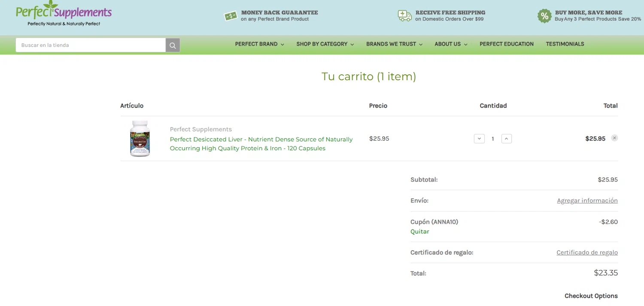Open the Perfect Desiccated Liver product link
This screenshot has width=644, height=306.
point(261,144)
